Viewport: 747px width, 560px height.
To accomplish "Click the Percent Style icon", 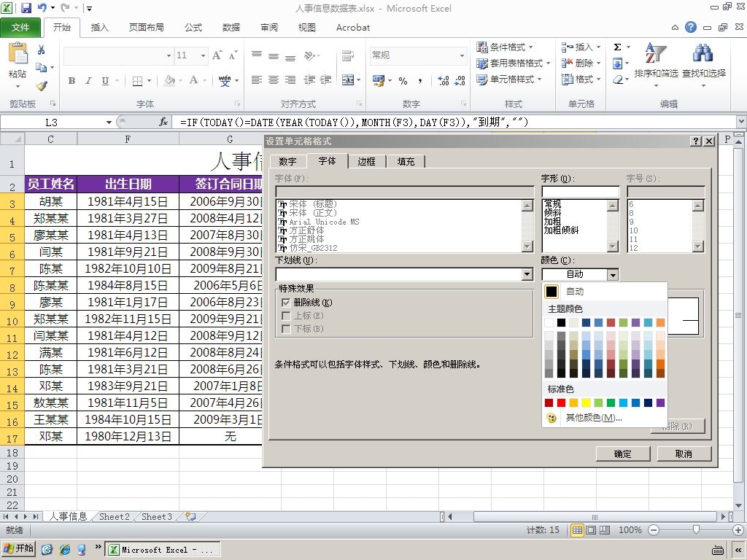I will (403, 80).
